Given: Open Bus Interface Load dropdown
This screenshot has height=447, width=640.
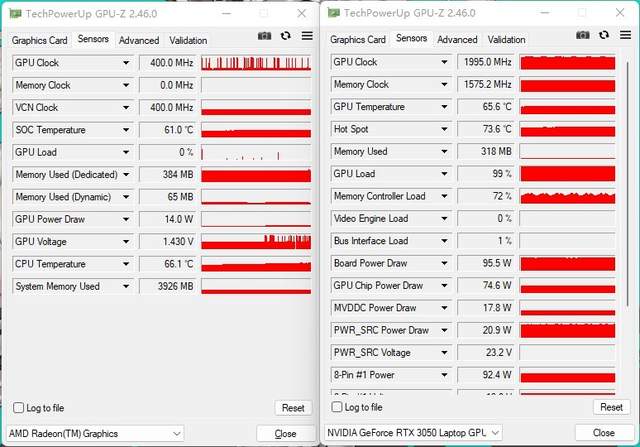Looking at the screenshot, I should 444,241.
